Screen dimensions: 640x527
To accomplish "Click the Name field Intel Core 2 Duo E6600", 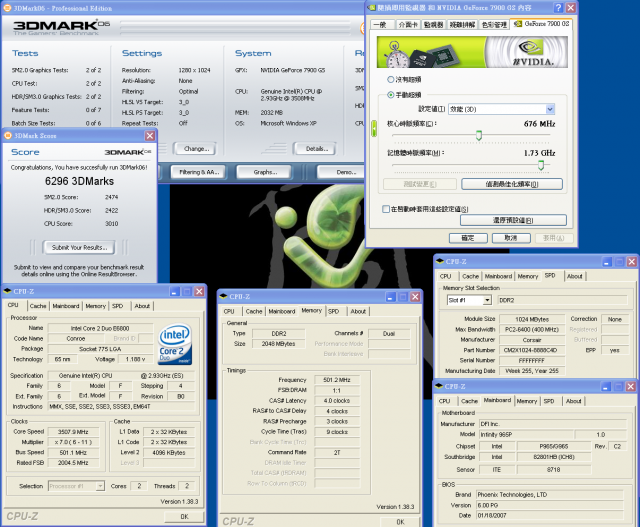I will tap(100, 328).
